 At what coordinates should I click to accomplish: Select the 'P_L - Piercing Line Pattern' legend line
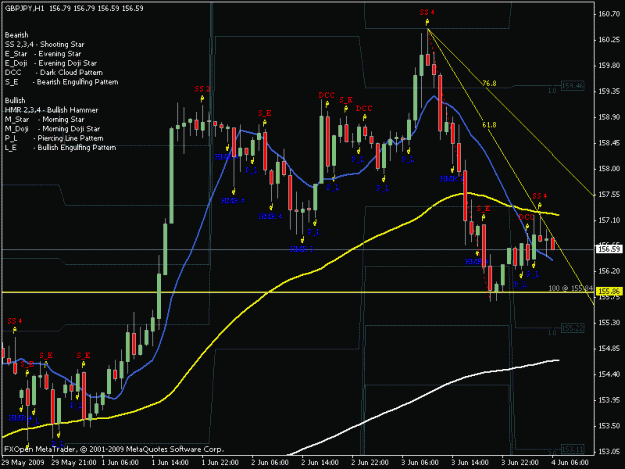[54, 138]
